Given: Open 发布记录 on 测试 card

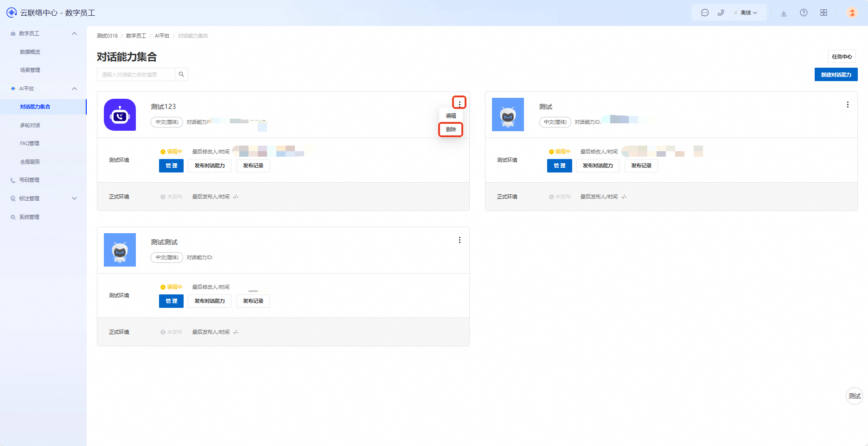Looking at the screenshot, I should 641,166.
